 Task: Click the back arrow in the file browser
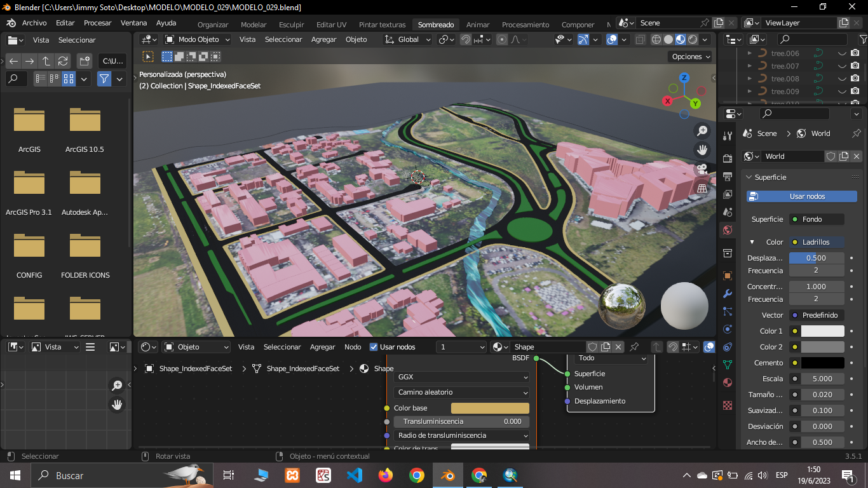click(13, 62)
